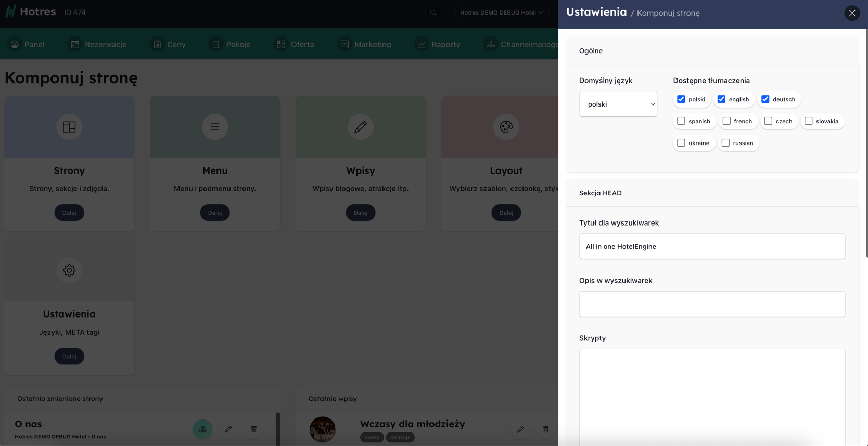Delete the 'Wczasy dla młodzieży' post
The image size is (868, 446).
(x=545, y=429)
